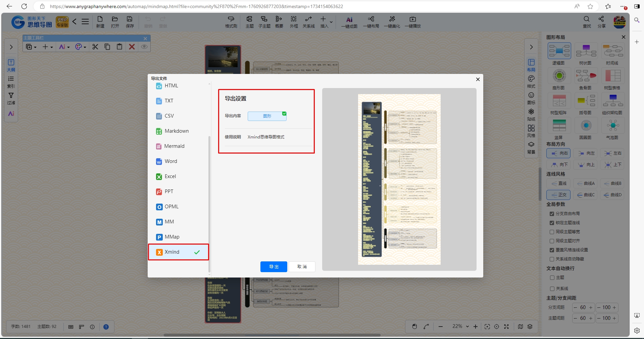Screen dimensions: 644x339
Task: Click the 导出 export button
Action: [x=274, y=267]
